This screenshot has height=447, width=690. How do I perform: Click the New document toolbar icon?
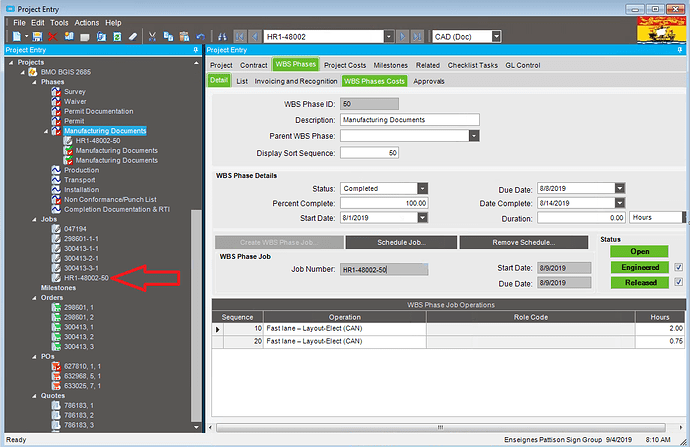click(x=17, y=37)
